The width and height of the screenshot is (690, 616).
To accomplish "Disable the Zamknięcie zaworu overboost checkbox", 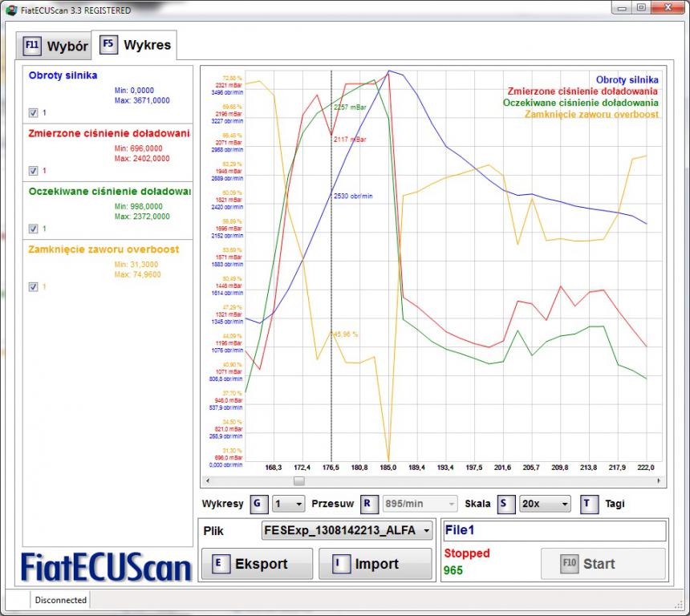I will pyautogui.click(x=34, y=287).
